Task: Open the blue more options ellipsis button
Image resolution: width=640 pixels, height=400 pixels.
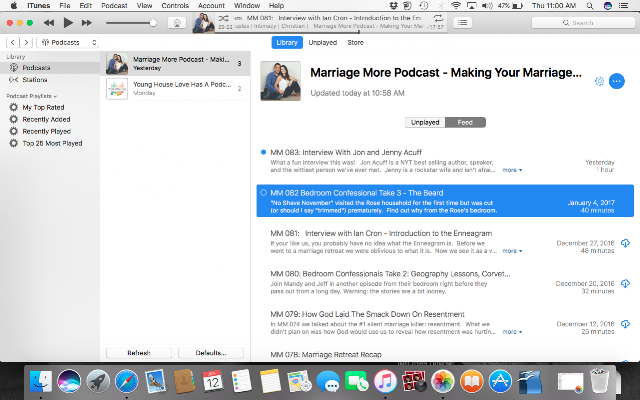Action: pos(617,81)
